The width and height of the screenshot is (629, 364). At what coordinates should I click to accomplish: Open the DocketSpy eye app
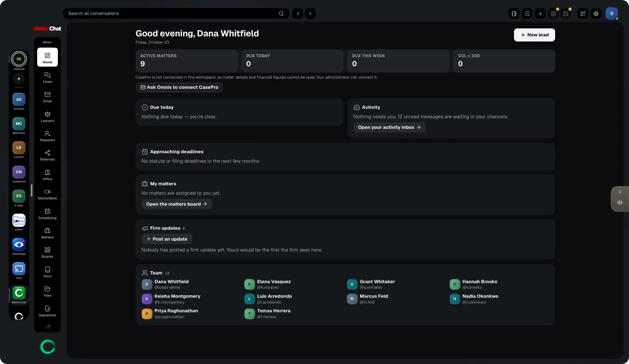coord(19,244)
